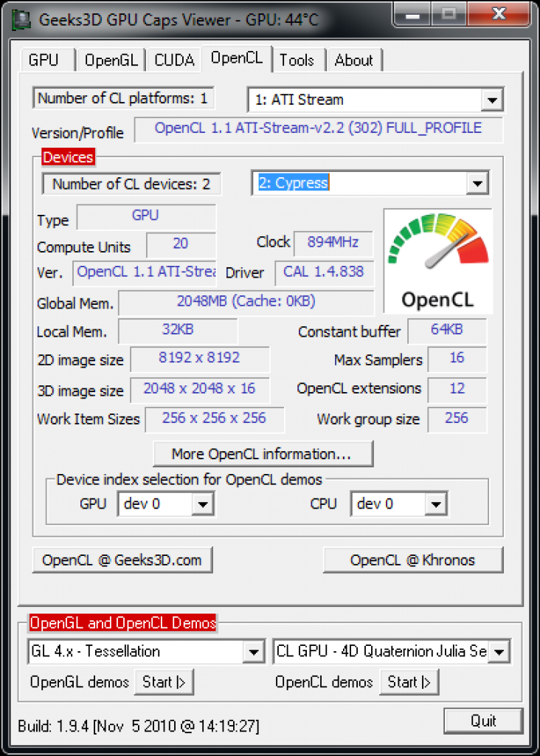Open OpenCL @ Khronos link button

click(x=413, y=560)
